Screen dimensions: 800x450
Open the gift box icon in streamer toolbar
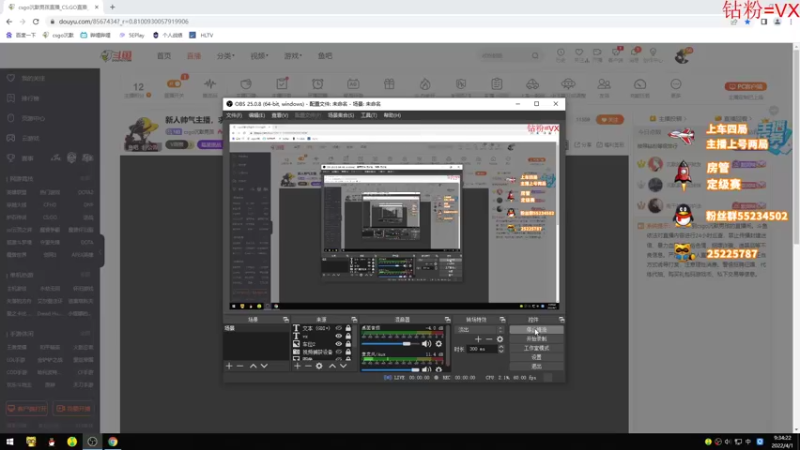point(389,84)
